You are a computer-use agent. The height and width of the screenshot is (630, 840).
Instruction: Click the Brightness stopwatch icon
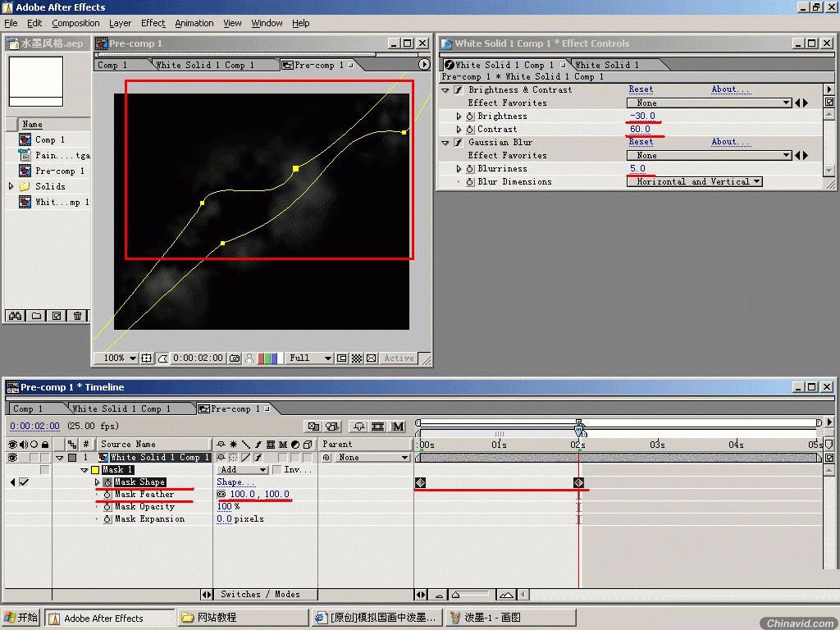(470, 116)
